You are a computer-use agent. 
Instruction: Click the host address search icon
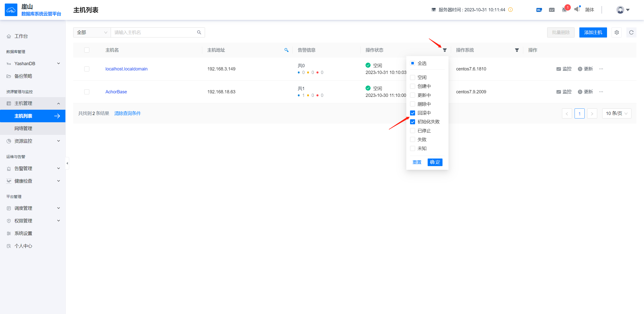pyautogui.click(x=286, y=50)
